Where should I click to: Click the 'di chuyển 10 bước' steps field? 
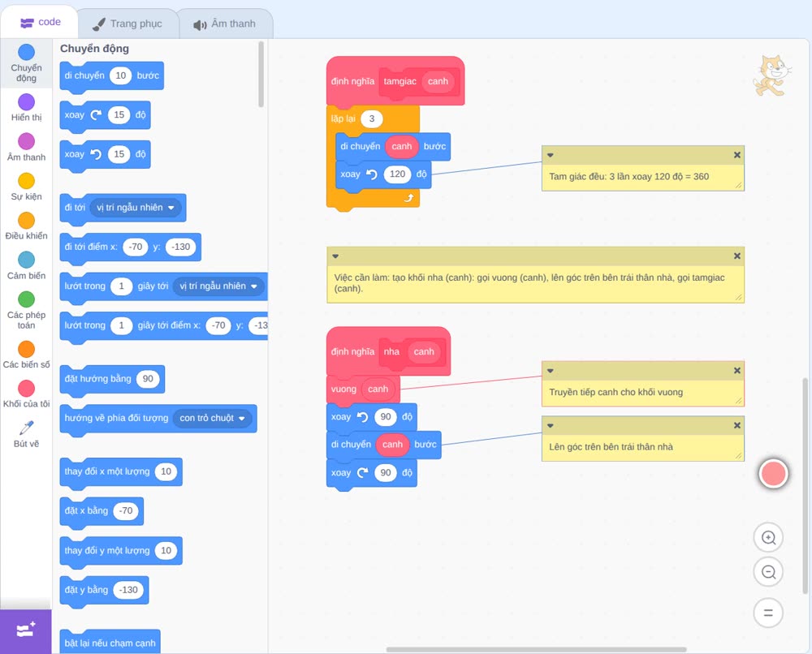point(121,75)
